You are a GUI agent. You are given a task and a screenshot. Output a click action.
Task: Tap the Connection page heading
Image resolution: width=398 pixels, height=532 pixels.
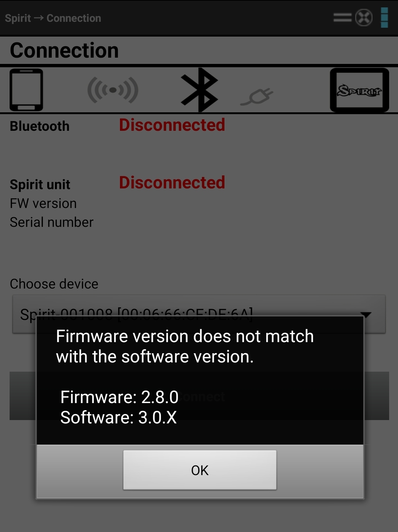click(x=64, y=50)
